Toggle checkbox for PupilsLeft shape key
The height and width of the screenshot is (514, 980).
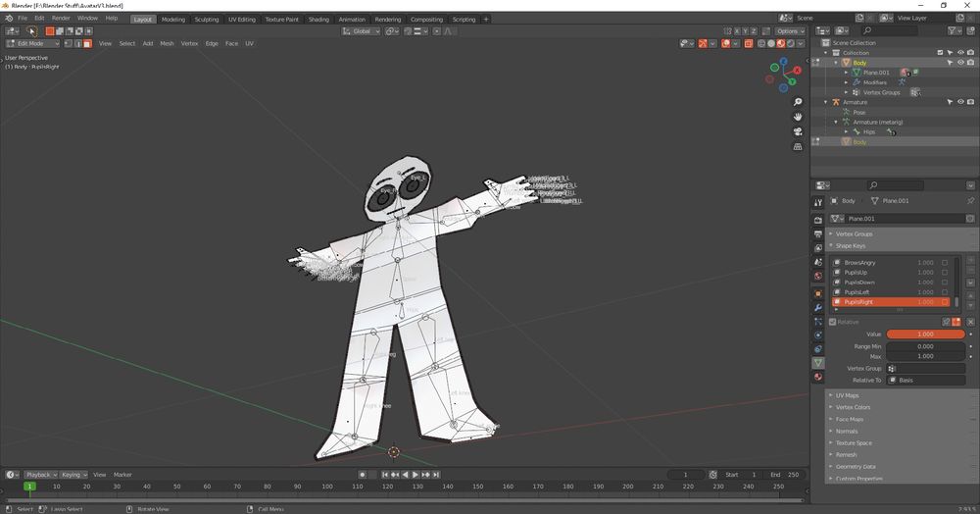tap(945, 292)
